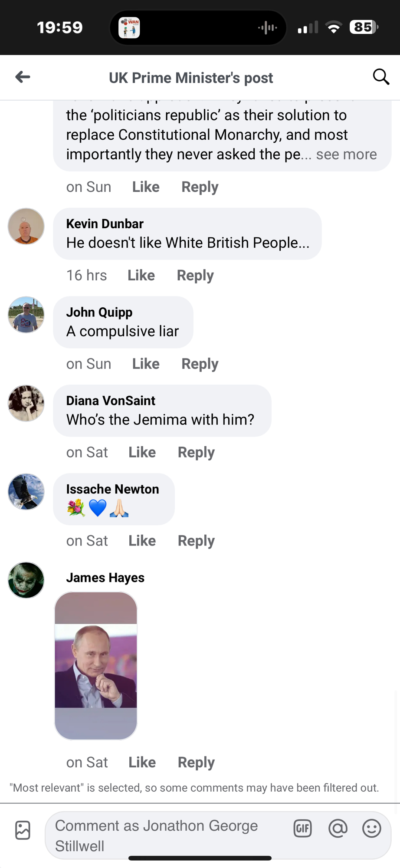Viewport: 400px width, 868px height.
Task: Like James Hayes's image comment
Action: click(142, 762)
